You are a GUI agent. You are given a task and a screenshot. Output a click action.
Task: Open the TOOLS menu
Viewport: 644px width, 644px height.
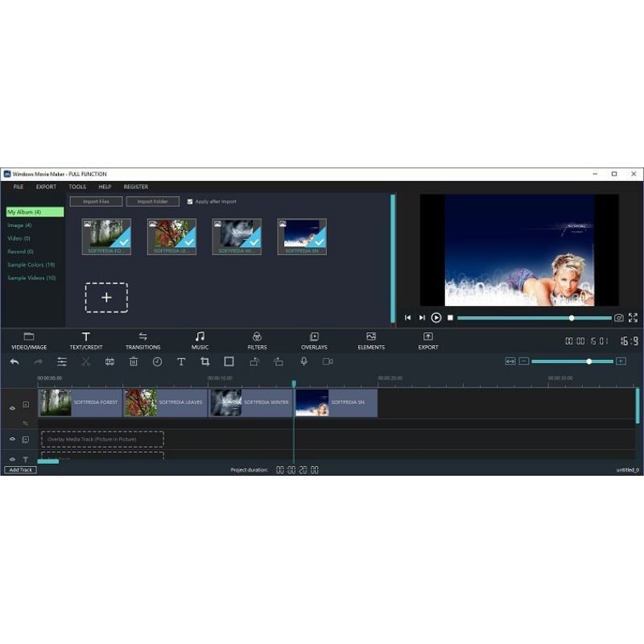(x=77, y=187)
